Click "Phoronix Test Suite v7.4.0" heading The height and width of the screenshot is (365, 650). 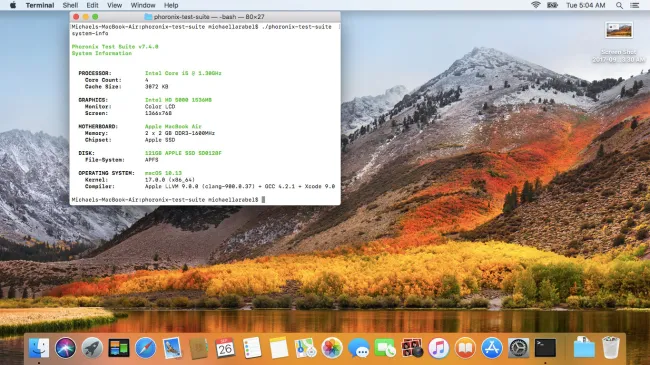pos(115,46)
